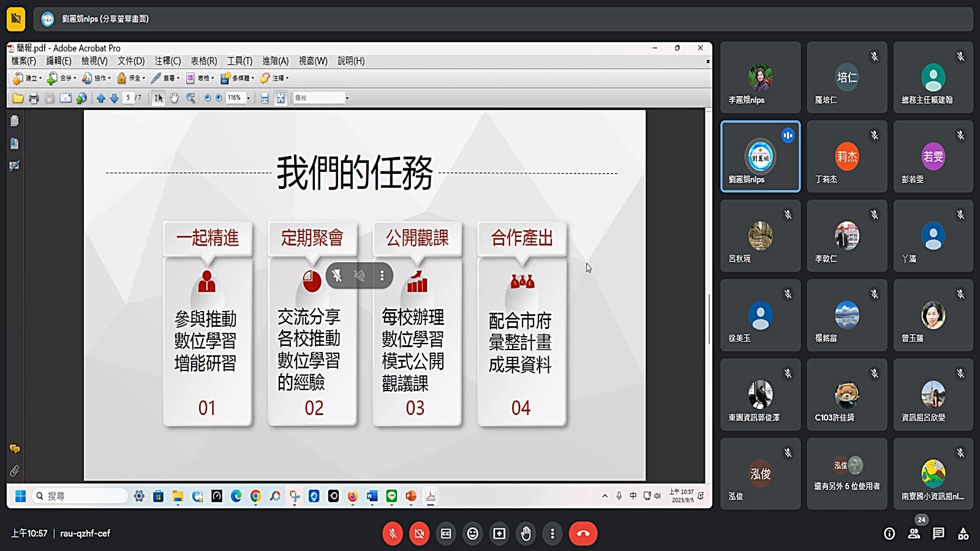Open the 工具(T) menu
Screen dimensions: 980x551
point(239,61)
